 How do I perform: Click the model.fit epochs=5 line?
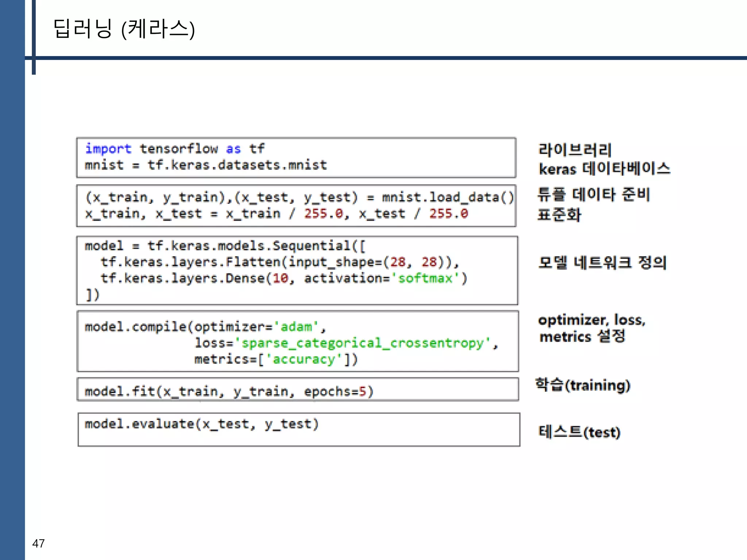(229, 392)
